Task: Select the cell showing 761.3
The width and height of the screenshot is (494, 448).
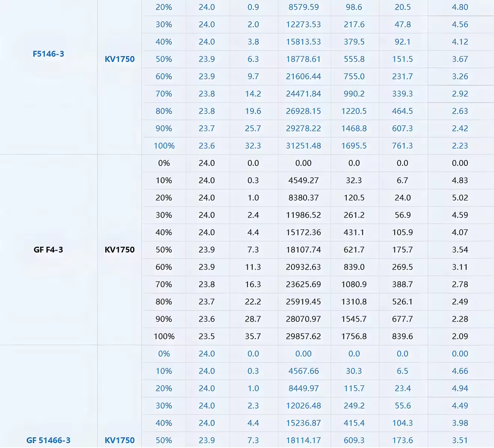Action: 403,146
